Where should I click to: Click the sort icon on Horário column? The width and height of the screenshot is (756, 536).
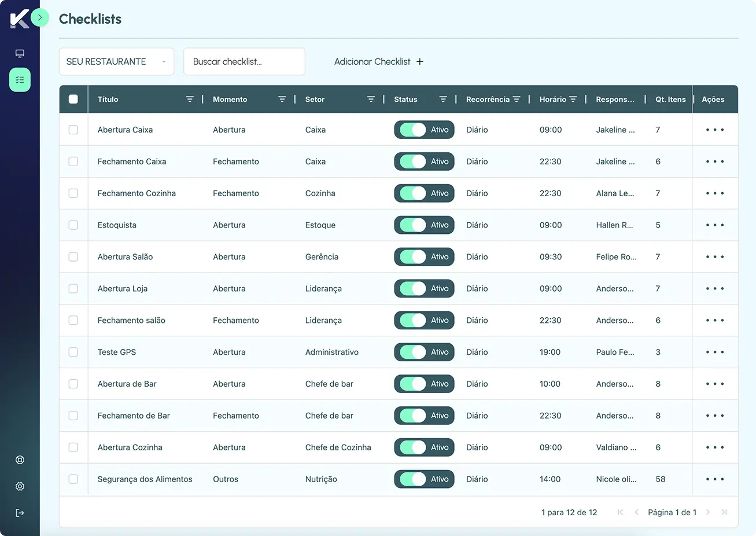[573, 99]
